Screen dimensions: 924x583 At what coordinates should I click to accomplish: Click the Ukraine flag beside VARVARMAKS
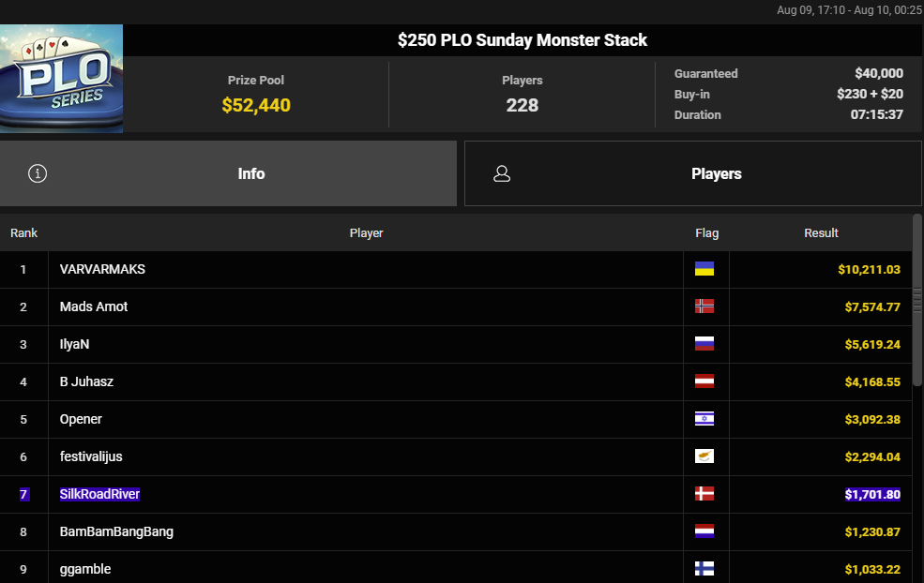704,269
